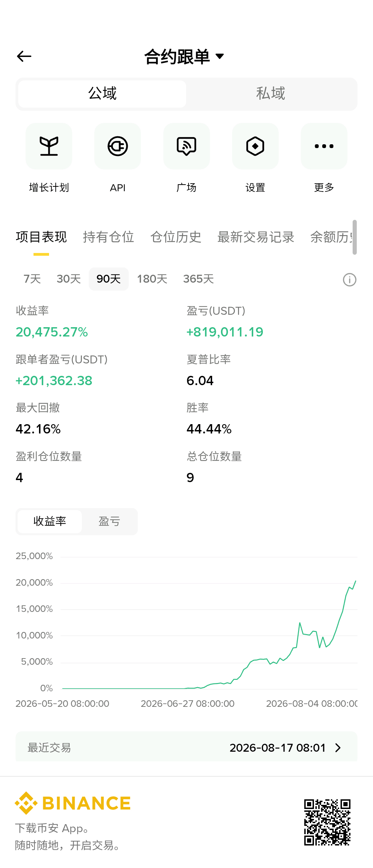Select the 持有仓位 tab
The image size is (373, 868).
108,237
